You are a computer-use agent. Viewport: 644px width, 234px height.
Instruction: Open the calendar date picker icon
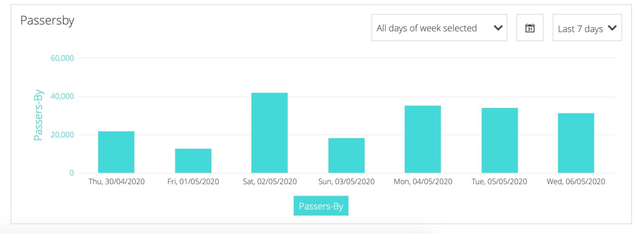click(x=530, y=28)
